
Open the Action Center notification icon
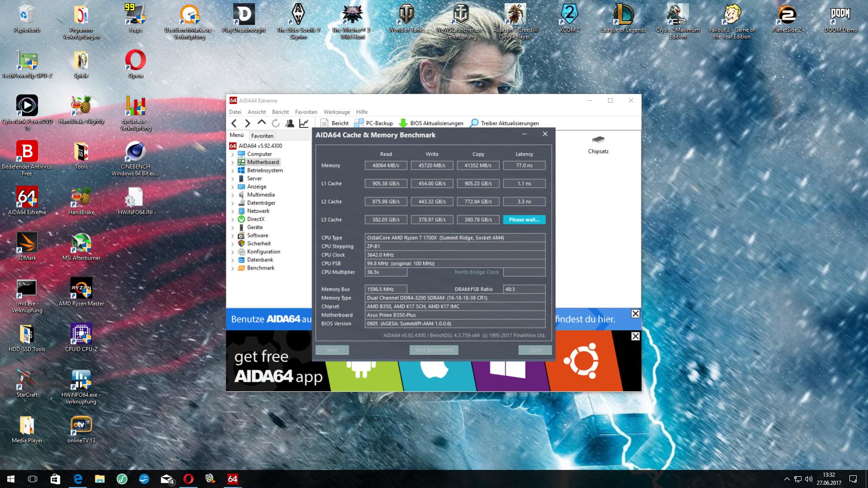(x=853, y=479)
